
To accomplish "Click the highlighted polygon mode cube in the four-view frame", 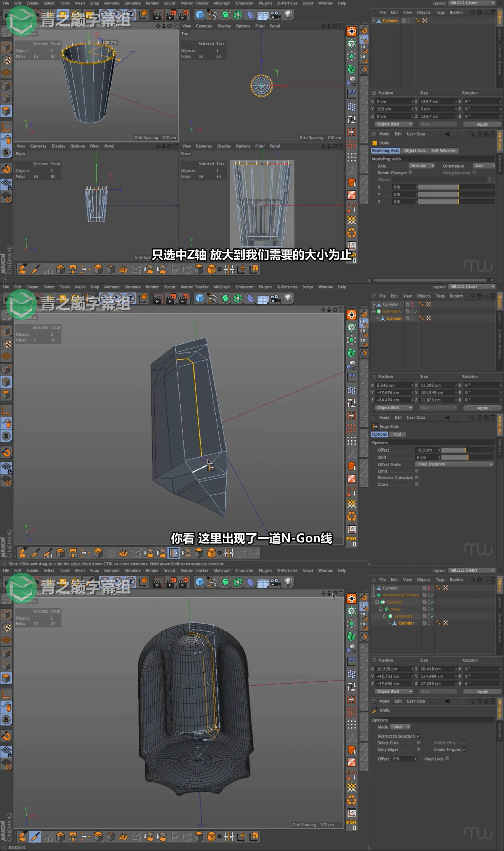I will click(x=6, y=110).
